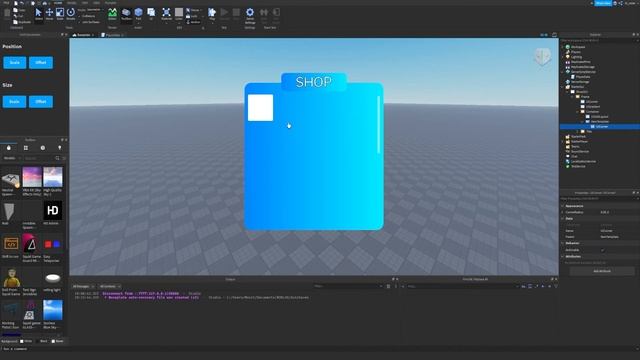Image resolution: width=640 pixels, height=360 pixels.
Task: Click the Paste clipboard icon
Action: pos(7,13)
